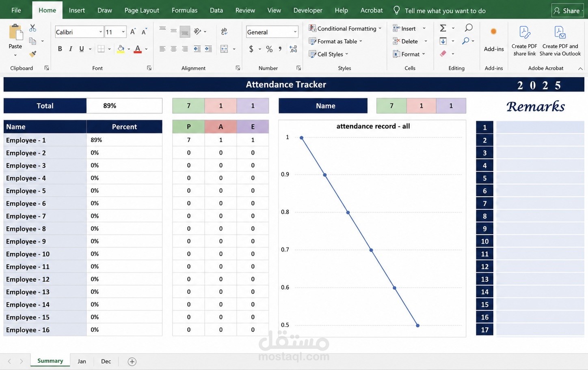
Task: Click the Wrap Text icon
Action: pos(224,31)
